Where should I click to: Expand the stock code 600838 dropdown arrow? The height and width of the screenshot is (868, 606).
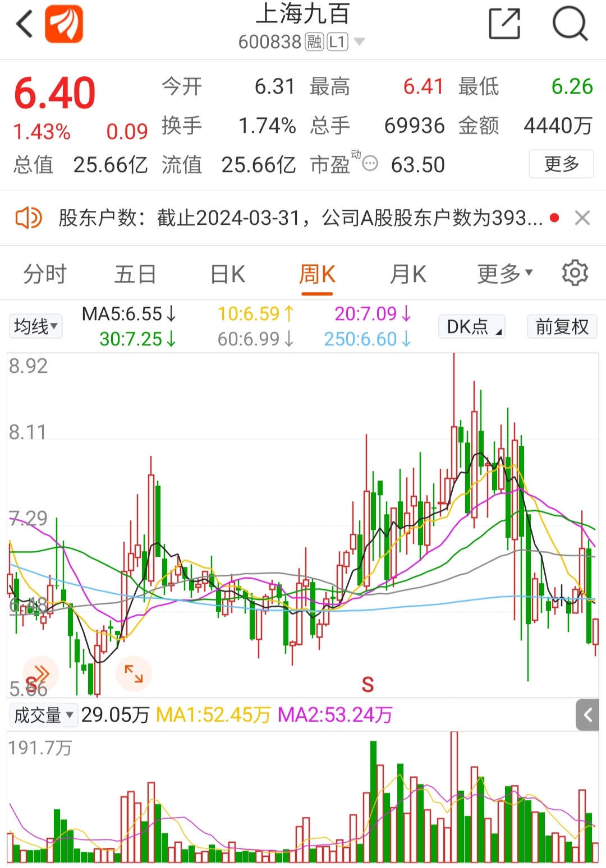(359, 41)
